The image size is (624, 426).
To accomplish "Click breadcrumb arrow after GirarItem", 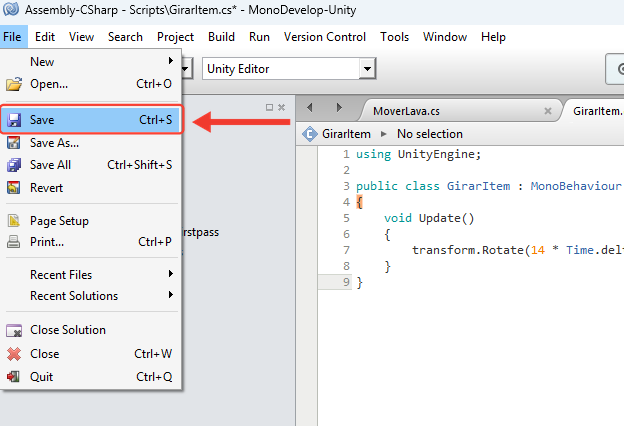I will (384, 134).
